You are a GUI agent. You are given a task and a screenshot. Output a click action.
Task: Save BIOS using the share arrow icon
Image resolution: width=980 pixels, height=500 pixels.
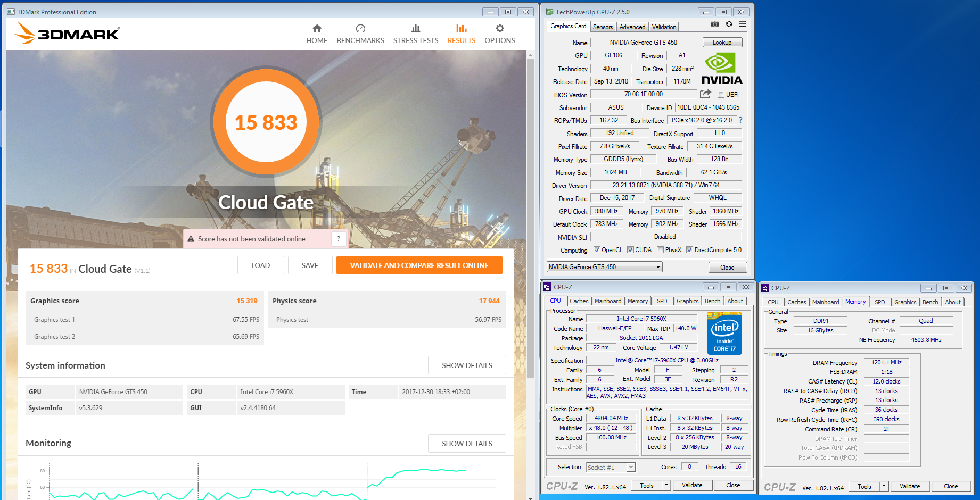coord(705,94)
